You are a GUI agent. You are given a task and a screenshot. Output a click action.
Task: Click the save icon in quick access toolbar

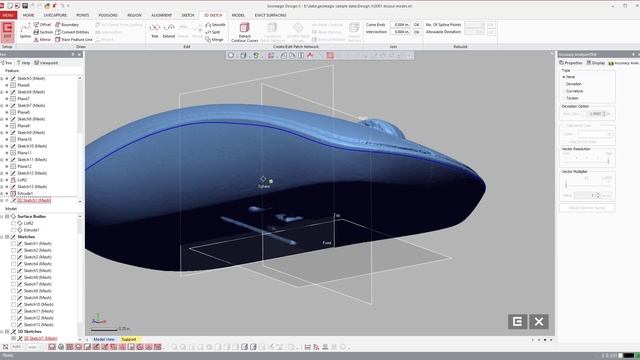click(25, 6)
